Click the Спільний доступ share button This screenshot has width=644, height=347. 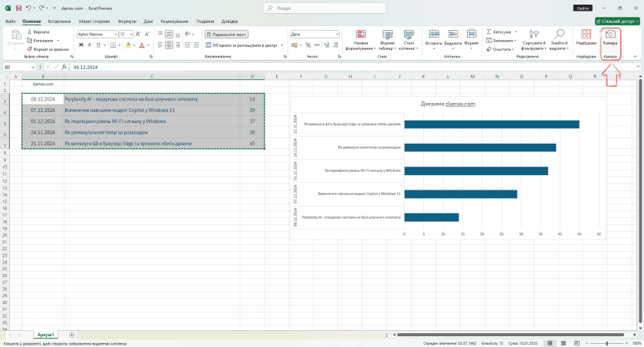pyautogui.click(x=617, y=21)
